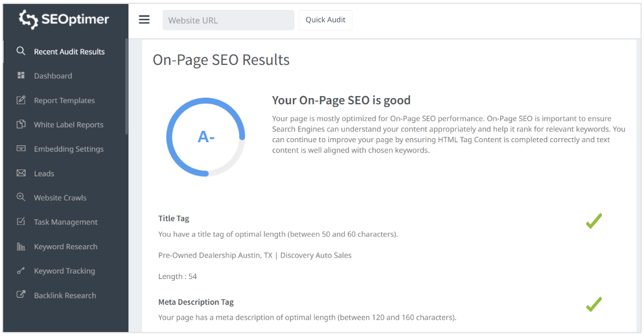
Task: Click the Title Tag label
Action: click(174, 218)
